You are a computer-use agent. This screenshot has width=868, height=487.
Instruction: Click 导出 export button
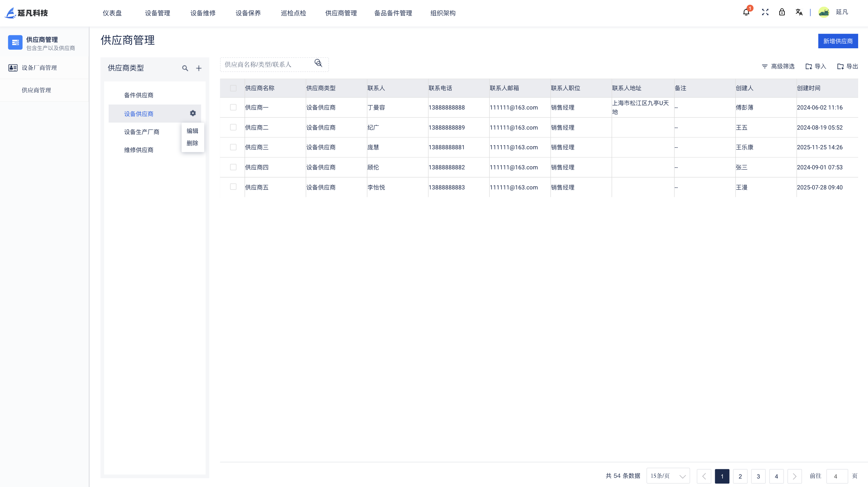pos(847,66)
